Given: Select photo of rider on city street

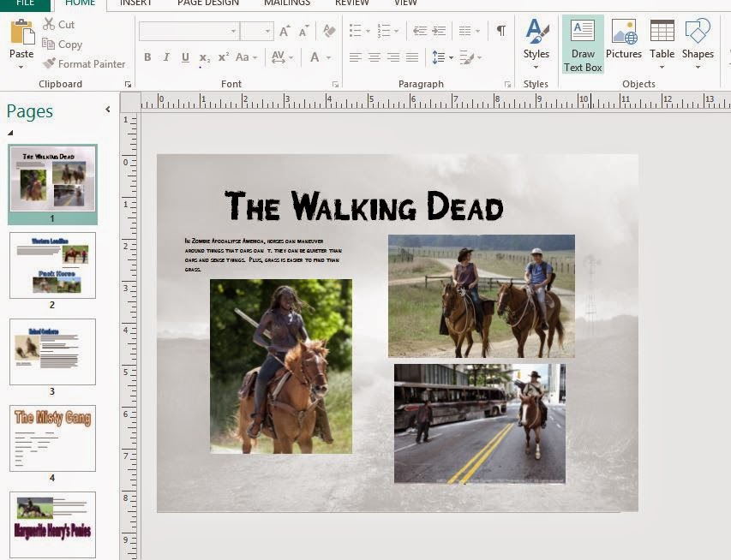Looking at the screenshot, I should click(480, 424).
